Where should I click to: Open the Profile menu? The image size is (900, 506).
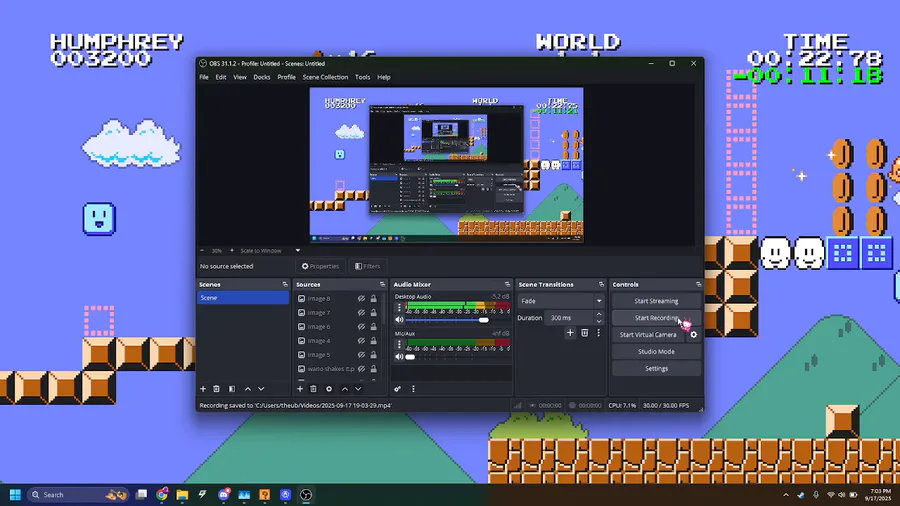pos(286,77)
